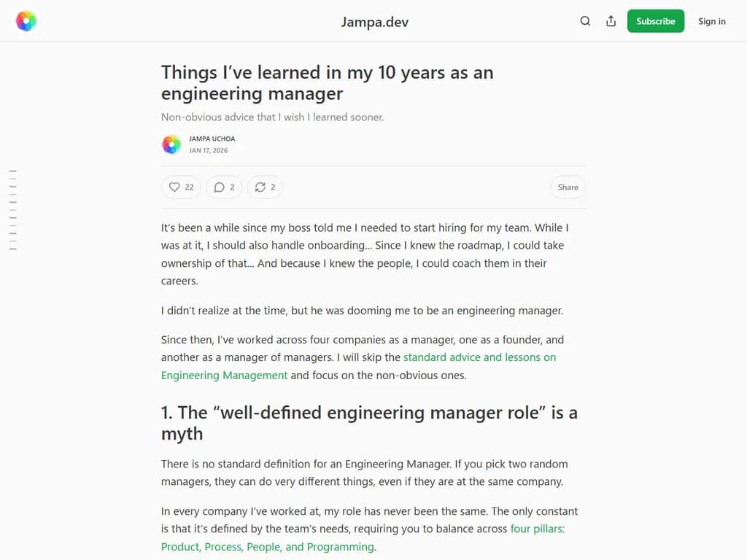This screenshot has height=560, width=747.
Task: Restack the article with the restack icon
Action: point(260,187)
